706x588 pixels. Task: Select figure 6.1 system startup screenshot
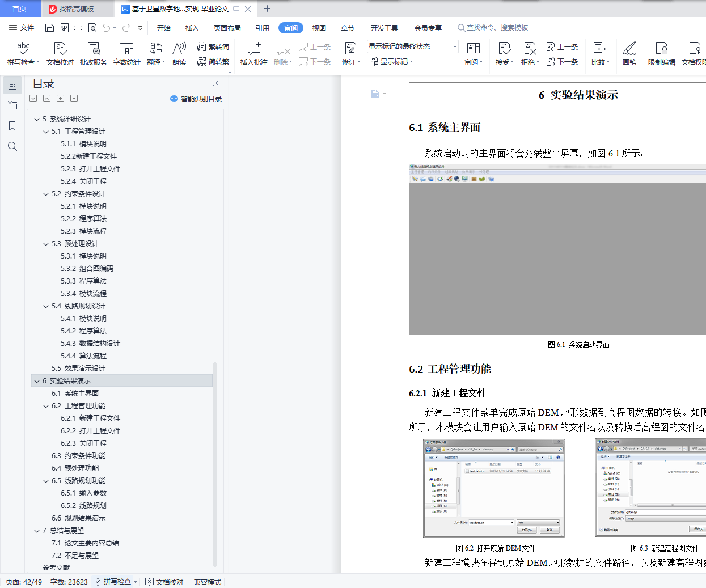tap(557, 249)
